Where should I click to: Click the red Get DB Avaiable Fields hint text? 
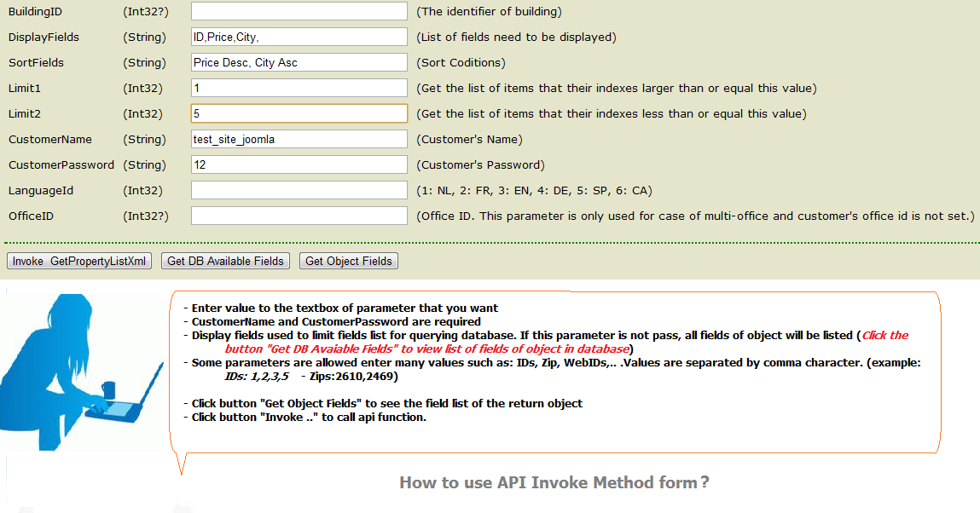[426, 349]
